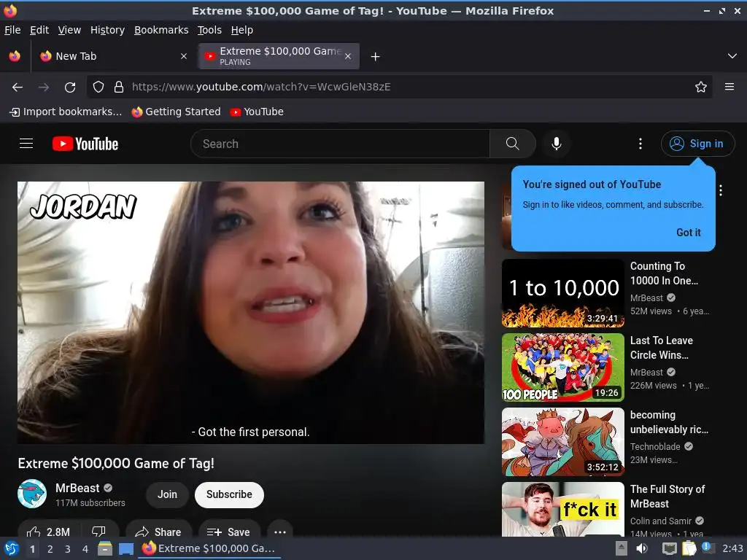The width and height of the screenshot is (747, 560).
Task: Dislike the video with thumbs-down icon
Action: (98, 532)
